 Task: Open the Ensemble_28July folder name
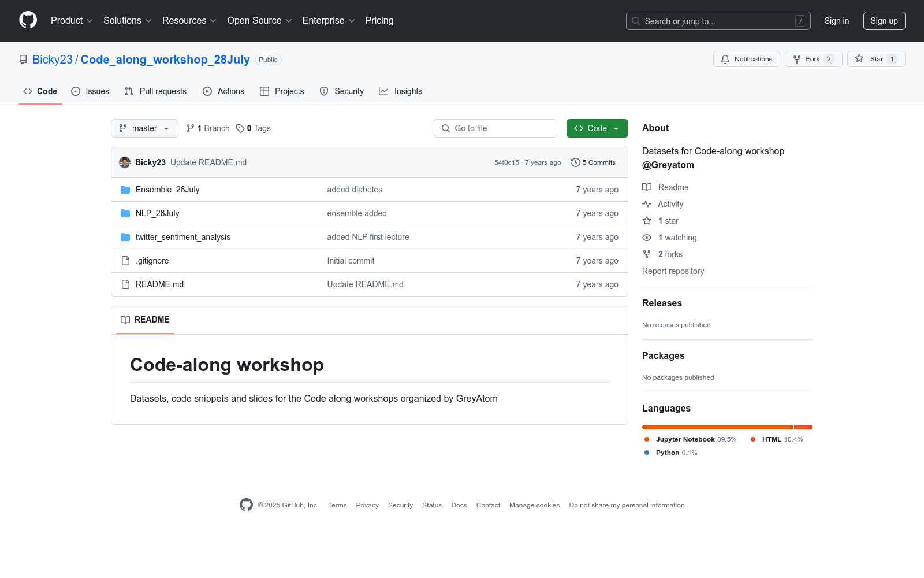click(167, 190)
